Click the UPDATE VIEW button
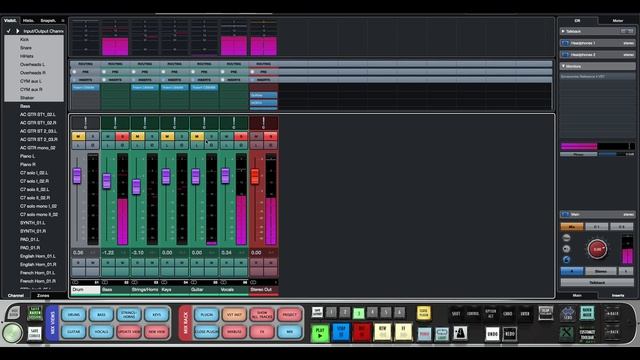 pyautogui.click(x=129, y=332)
